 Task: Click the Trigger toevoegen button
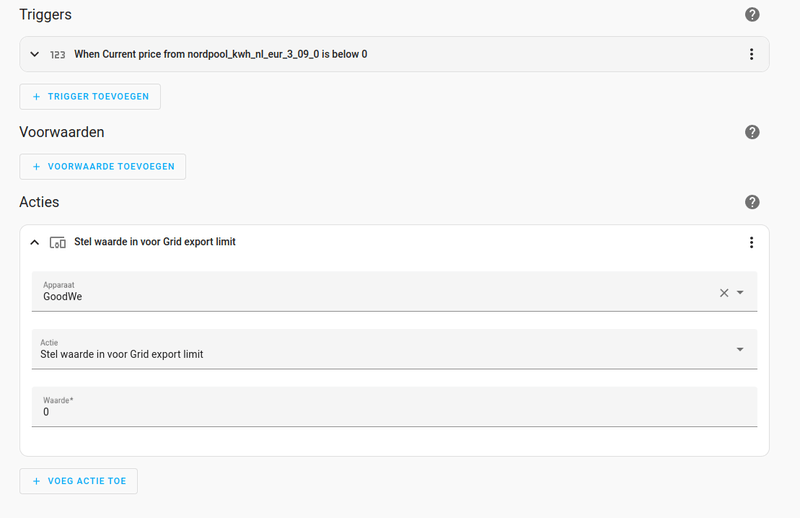tap(90, 96)
